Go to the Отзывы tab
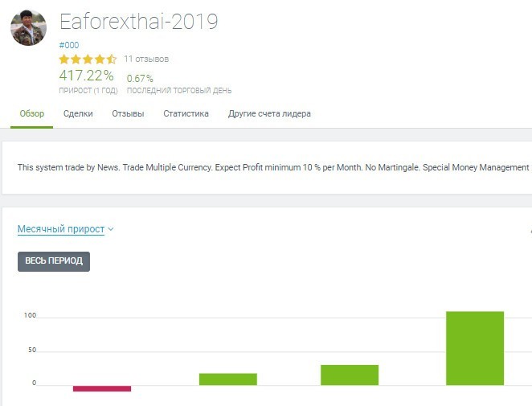The image size is (532, 406). pyautogui.click(x=128, y=113)
